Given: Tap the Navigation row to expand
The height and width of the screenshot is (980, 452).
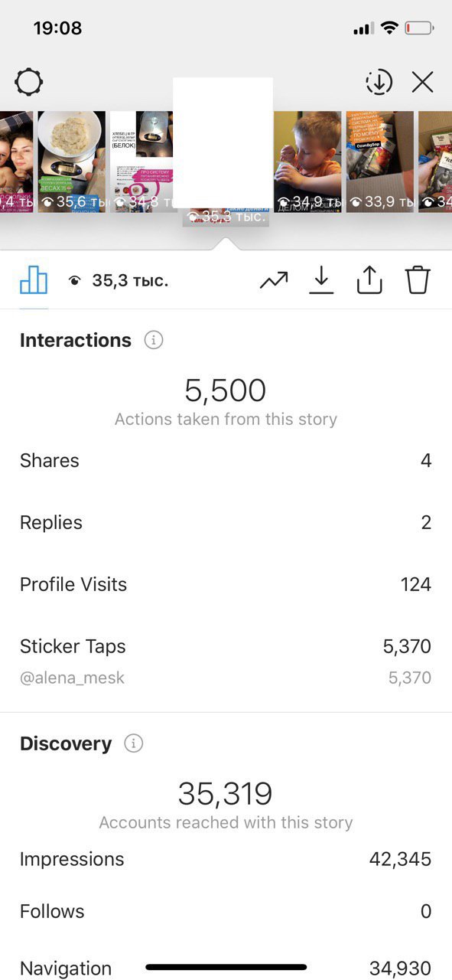Looking at the screenshot, I should (x=226, y=968).
